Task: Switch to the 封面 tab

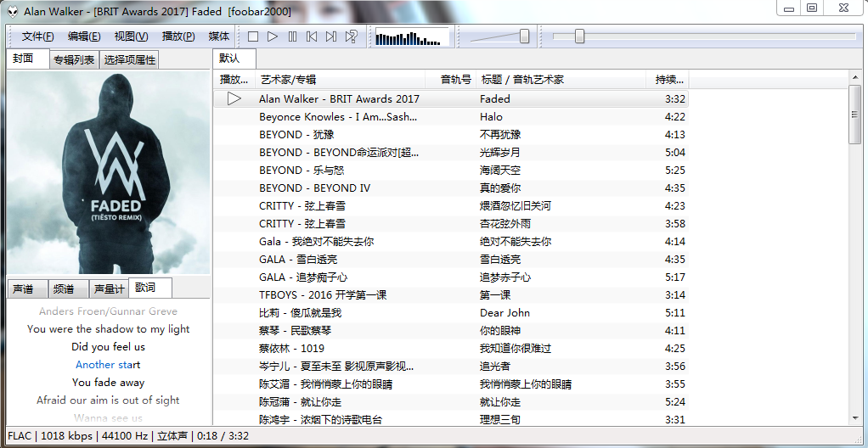Action: 28,59
